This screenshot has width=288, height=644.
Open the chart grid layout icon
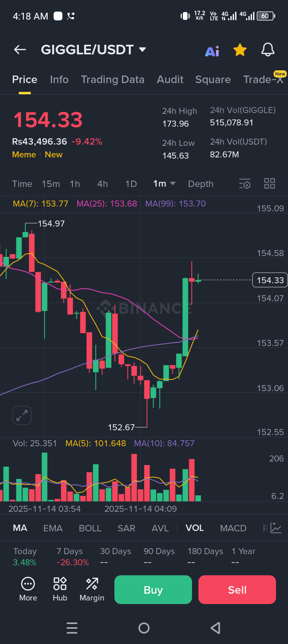(270, 184)
